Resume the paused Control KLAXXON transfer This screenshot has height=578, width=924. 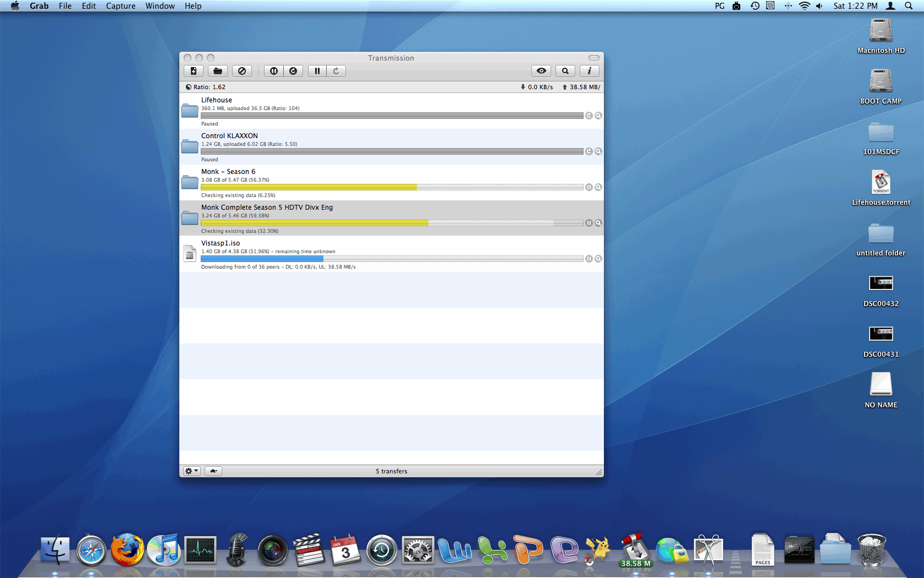click(x=589, y=151)
